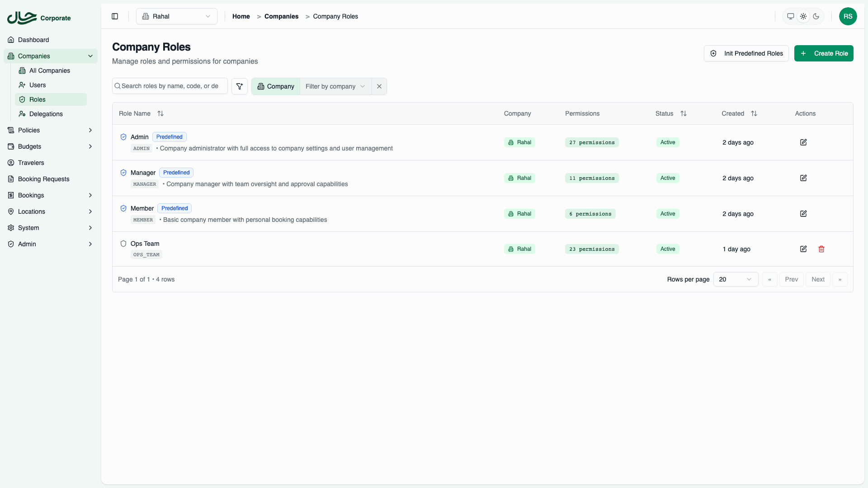Select the system theme monitor icon

tap(791, 16)
